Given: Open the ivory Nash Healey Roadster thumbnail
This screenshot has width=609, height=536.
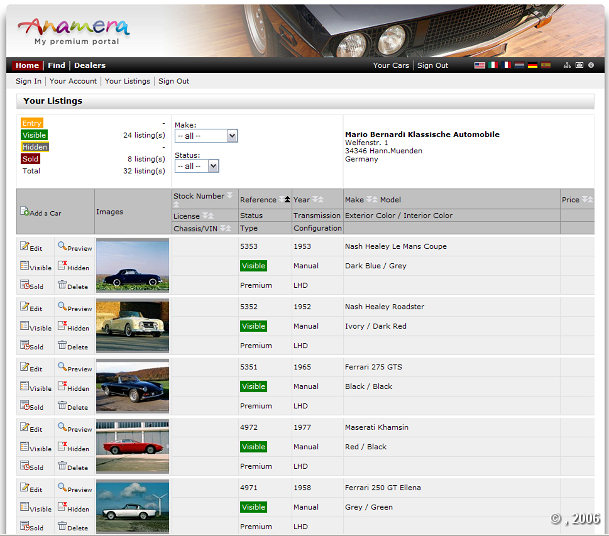Looking at the screenshot, I should pyautogui.click(x=132, y=325).
